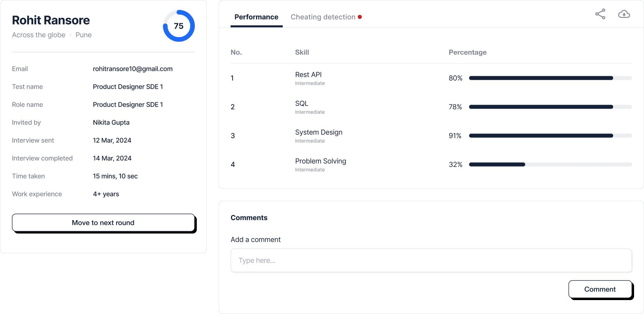Image resolution: width=644 pixels, height=314 pixels.
Task: Click the red dot beside Cheating detection
Action: point(360,17)
